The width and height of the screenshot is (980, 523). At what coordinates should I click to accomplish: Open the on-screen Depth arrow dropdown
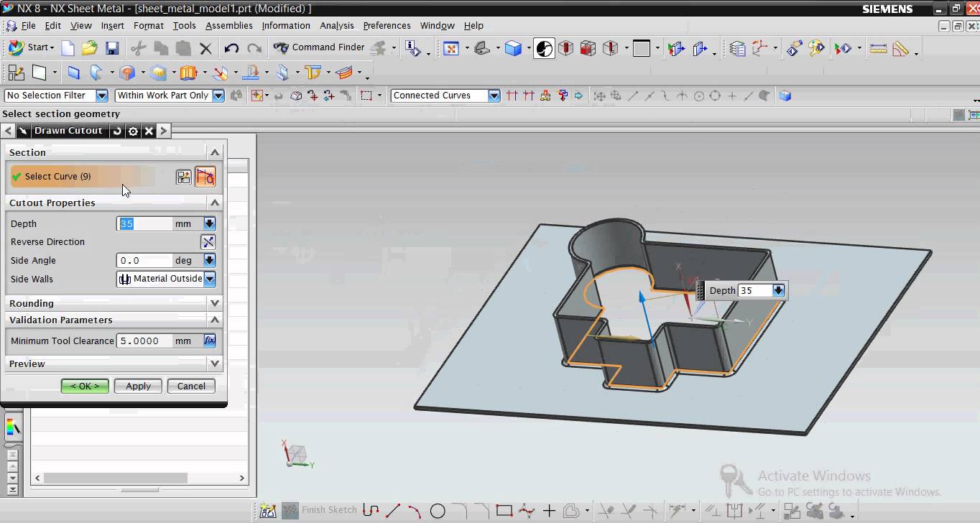click(778, 290)
